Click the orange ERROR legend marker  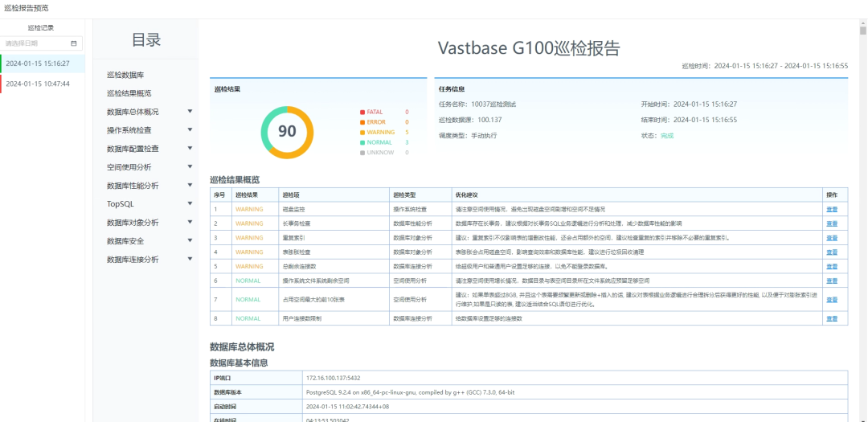coord(362,122)
